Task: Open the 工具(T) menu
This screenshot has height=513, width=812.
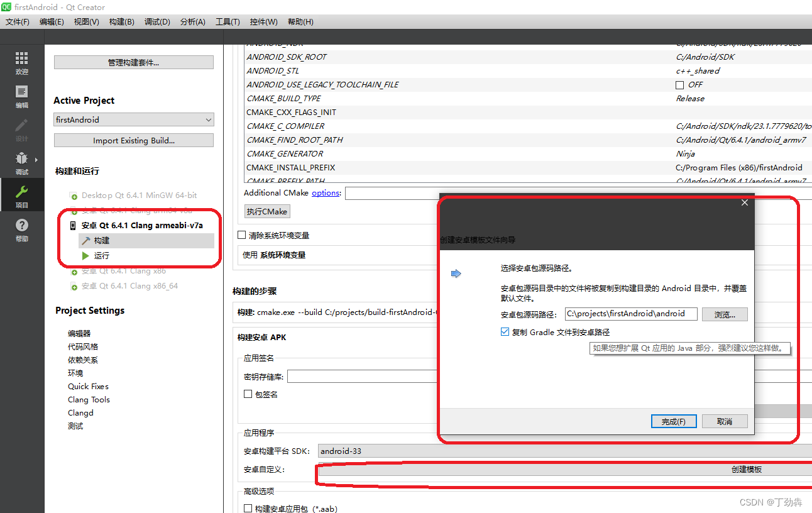Action: 228,22
